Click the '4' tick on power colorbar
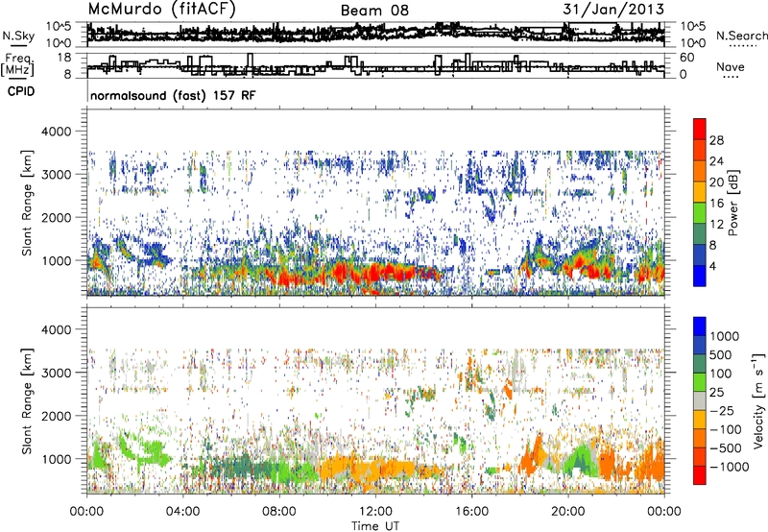Screen dimensions: 768x532 tap(712, 266)
